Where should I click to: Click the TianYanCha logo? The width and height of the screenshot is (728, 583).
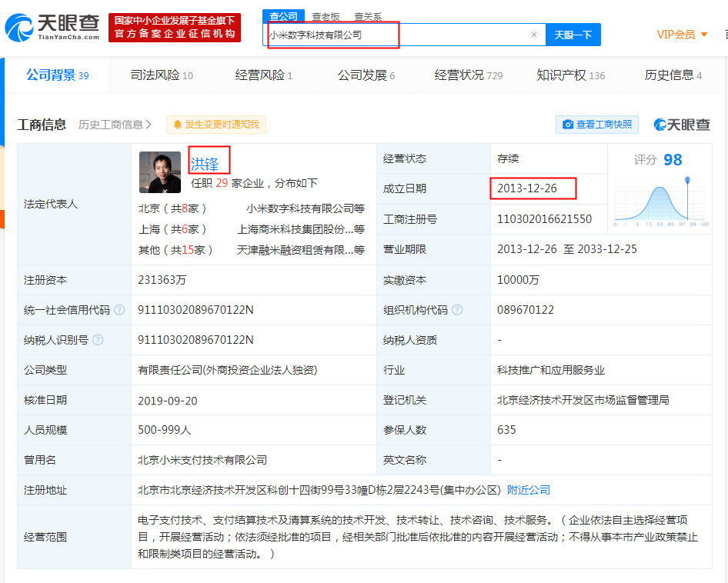tap(52, 28)
